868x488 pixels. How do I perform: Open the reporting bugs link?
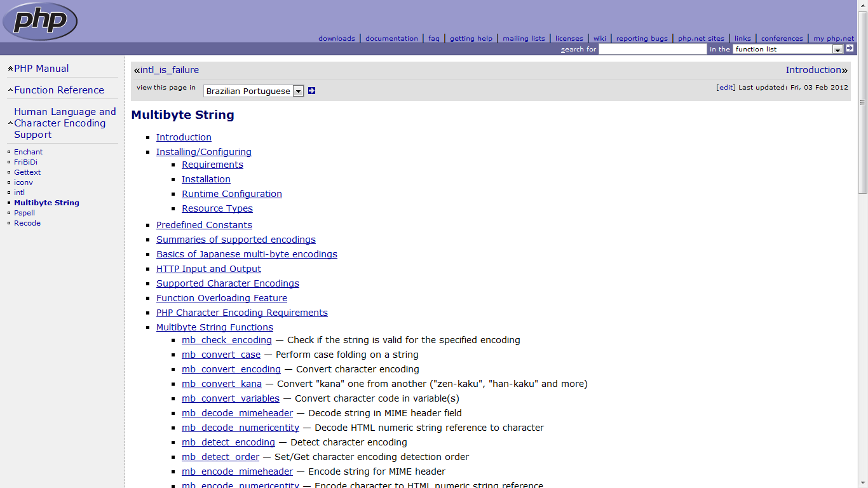point(642,38)
